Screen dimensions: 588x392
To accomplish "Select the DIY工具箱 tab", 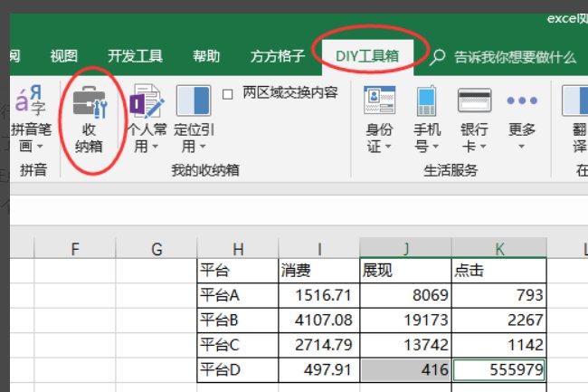I will pyautogui.click(x=367, y=57).
